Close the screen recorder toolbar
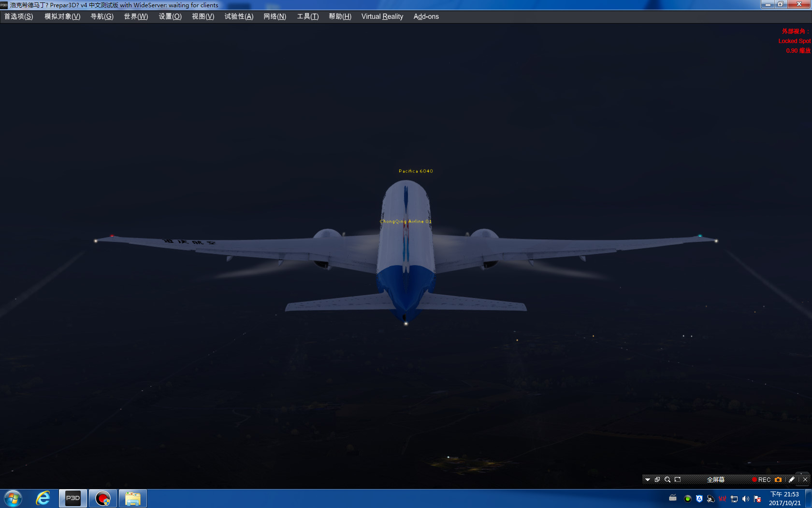 pos(805,480)
